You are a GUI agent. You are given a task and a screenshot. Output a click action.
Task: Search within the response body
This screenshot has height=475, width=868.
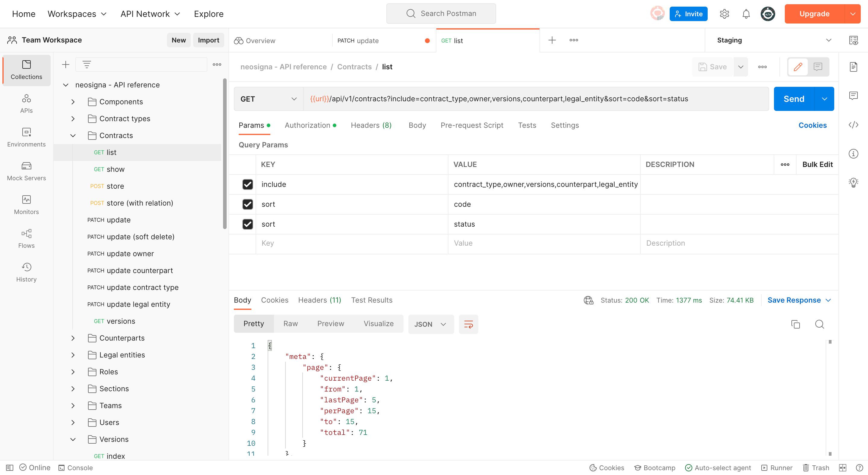819,324
